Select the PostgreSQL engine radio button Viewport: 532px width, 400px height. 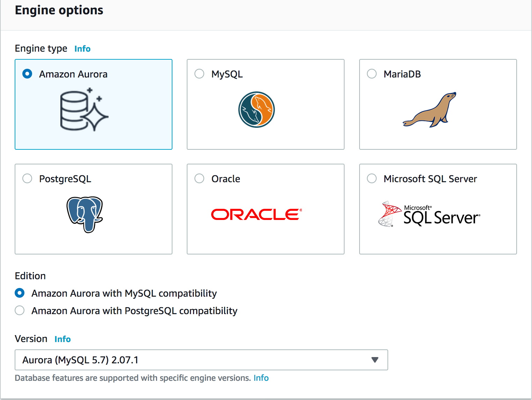pyautogui.click(x=27, y=178)
